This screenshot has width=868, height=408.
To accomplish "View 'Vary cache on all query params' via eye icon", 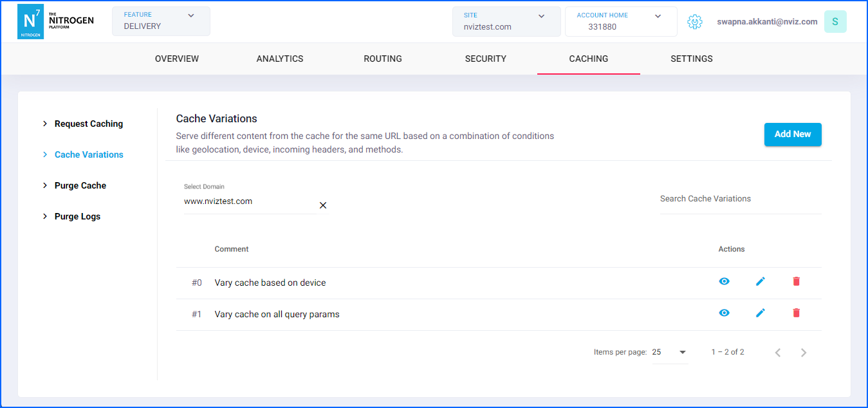I will tap(724, 313).
